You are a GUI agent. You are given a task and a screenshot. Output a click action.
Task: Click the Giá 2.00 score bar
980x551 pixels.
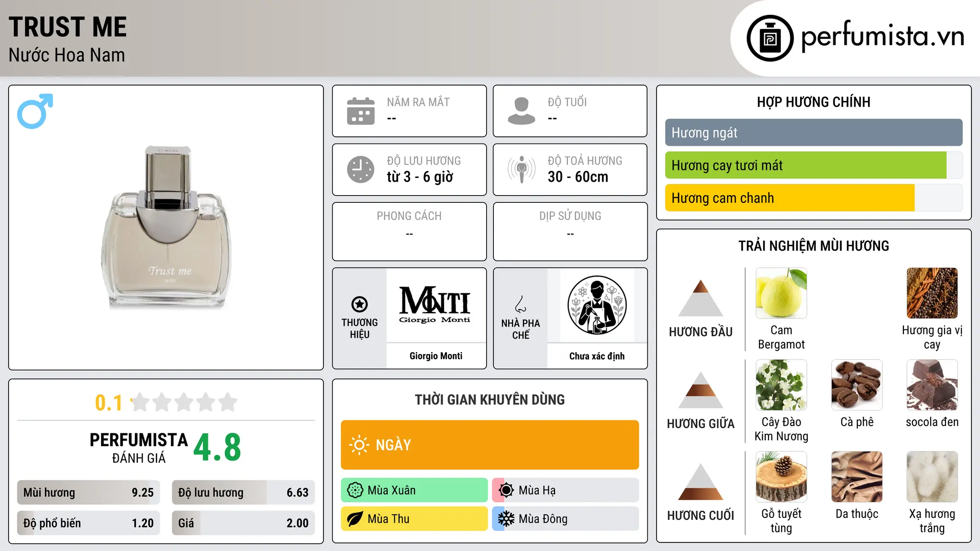(x=243, y=523)
